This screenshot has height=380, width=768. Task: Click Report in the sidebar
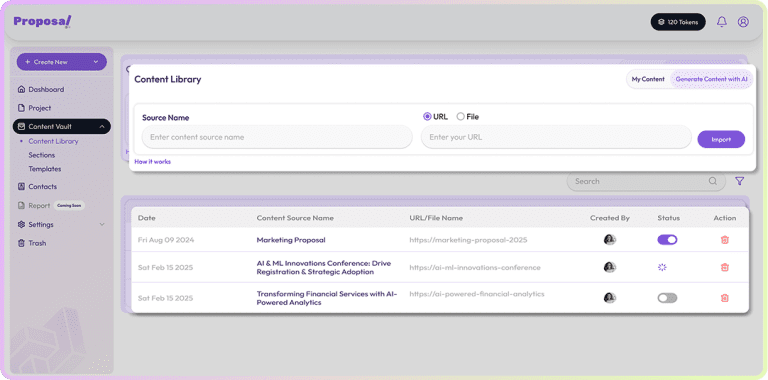[39, 206]
